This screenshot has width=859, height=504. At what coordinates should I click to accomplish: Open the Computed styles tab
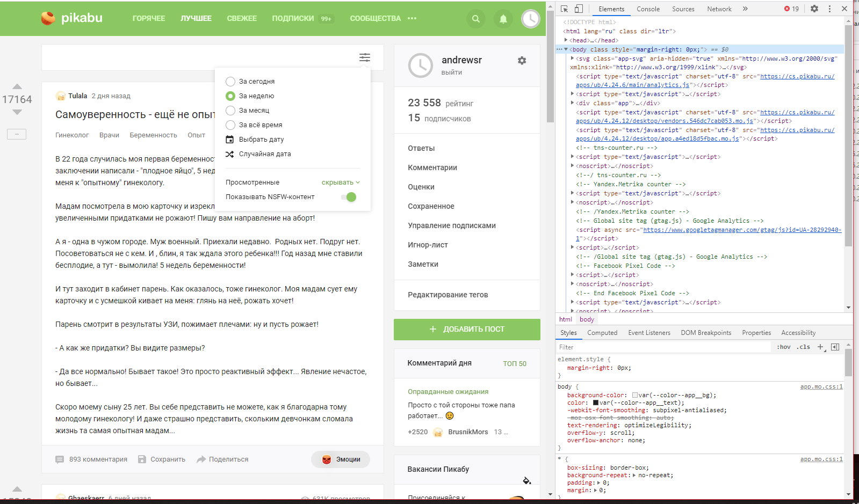pos(602,333)
